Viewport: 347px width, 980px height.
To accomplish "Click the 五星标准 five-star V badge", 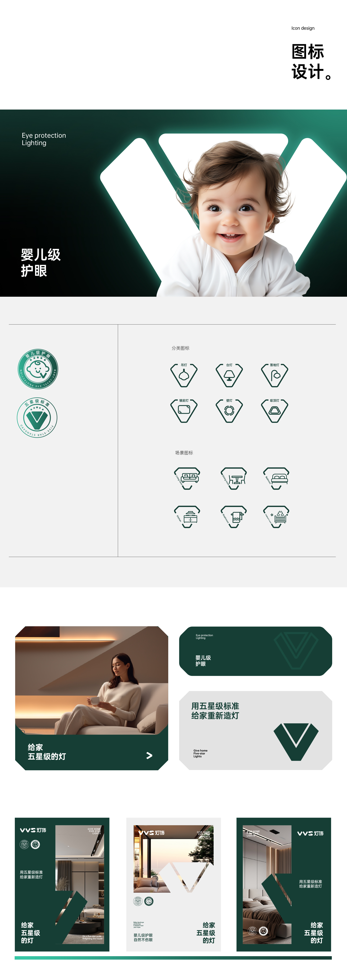I will coord(37,417).
